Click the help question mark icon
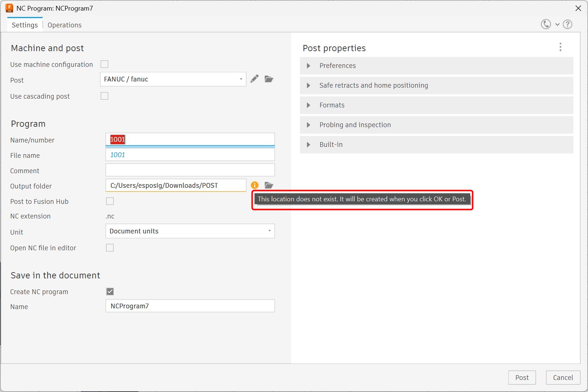Screen dimensions: 588x392 568,24
